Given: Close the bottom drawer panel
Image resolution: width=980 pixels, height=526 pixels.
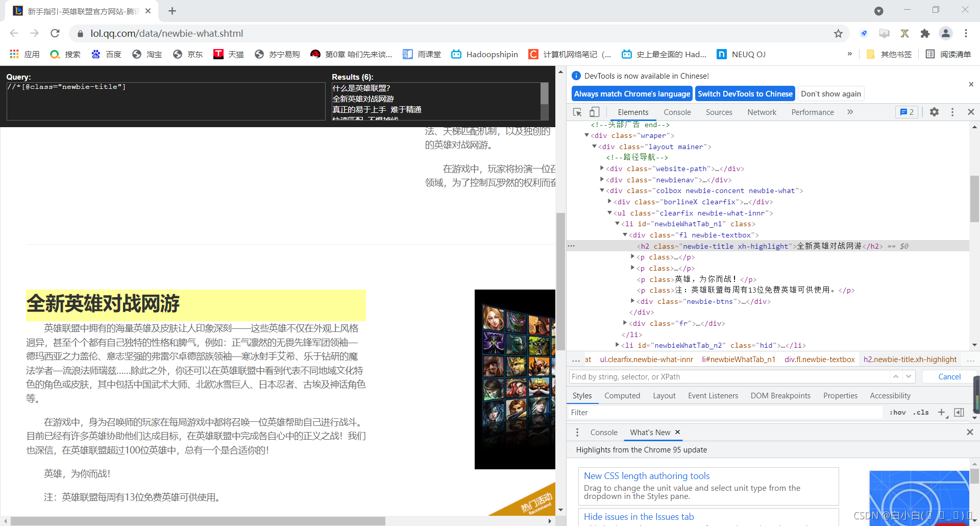Looking at the screenshot, I should [970, 432].
